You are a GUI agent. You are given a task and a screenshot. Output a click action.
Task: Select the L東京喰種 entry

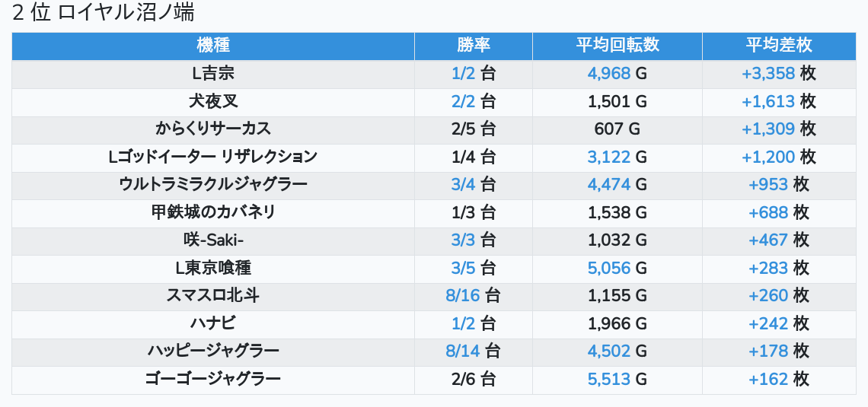coord(213,268)
